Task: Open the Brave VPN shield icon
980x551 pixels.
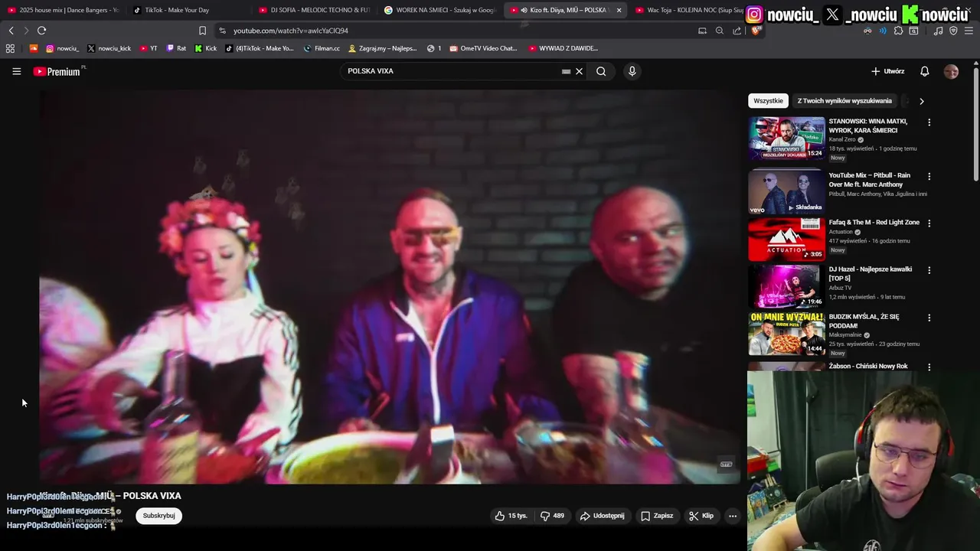Action: [x=953, y=31]
